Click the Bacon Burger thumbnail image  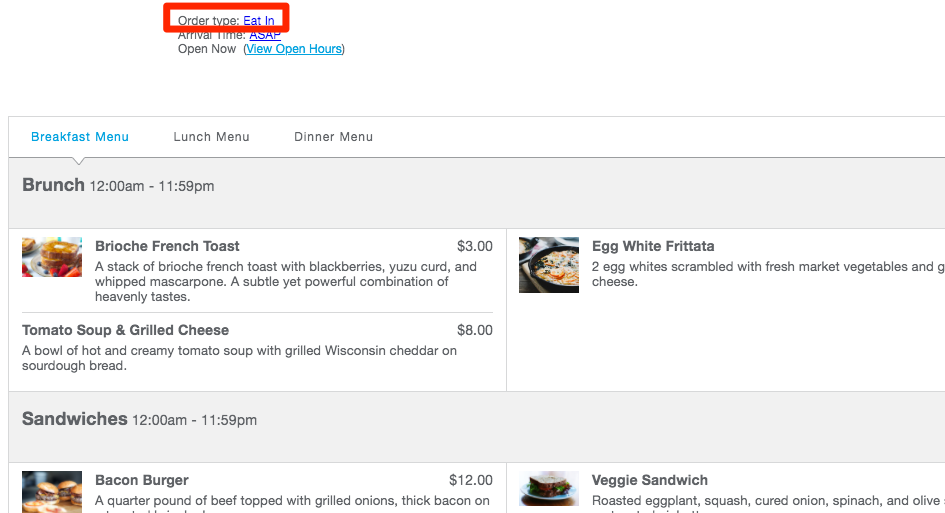click(x=52, y=491)
